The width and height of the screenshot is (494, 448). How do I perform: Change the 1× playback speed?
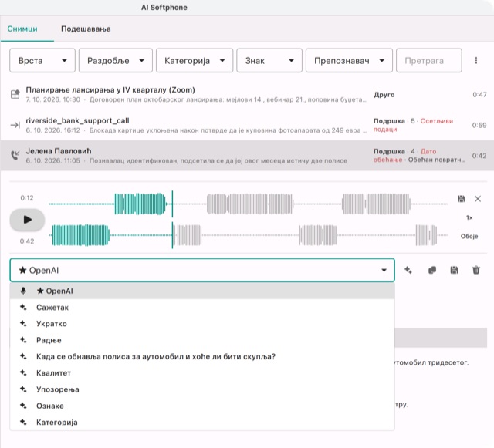[x=469, y=217]
